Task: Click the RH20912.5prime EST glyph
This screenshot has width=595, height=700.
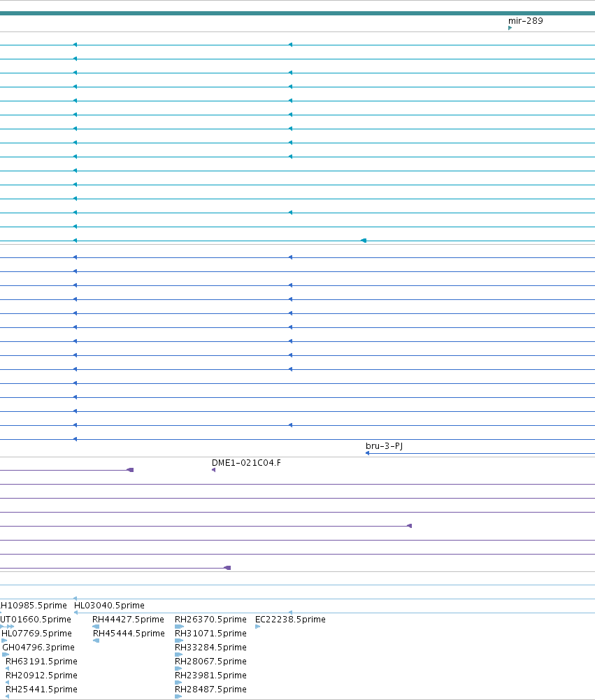Action: point(7,682)
